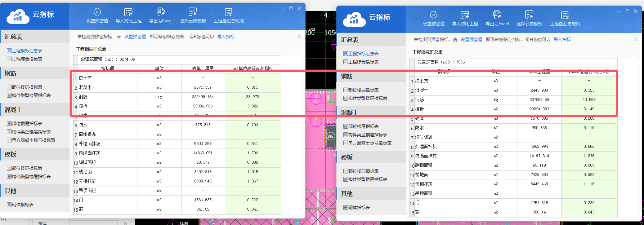Select 楼地面 value 7439.583 in right window table
The image size is (644, 225).
pyautogui.click(x=540, y=175)
